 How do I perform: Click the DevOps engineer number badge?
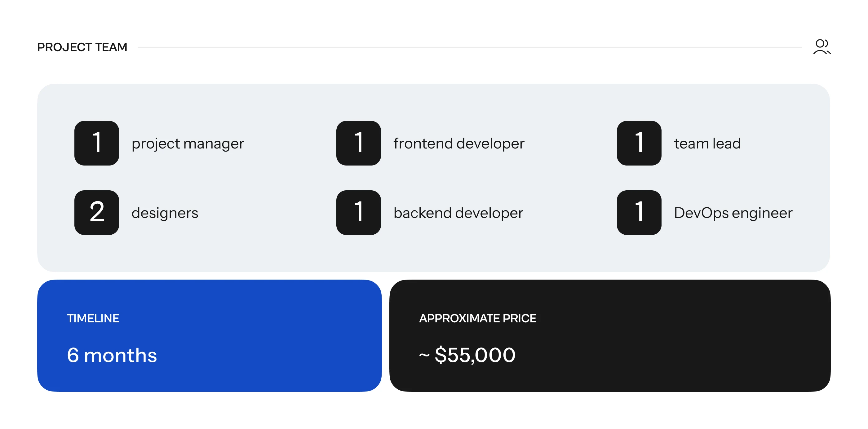[x=639, y=212]
